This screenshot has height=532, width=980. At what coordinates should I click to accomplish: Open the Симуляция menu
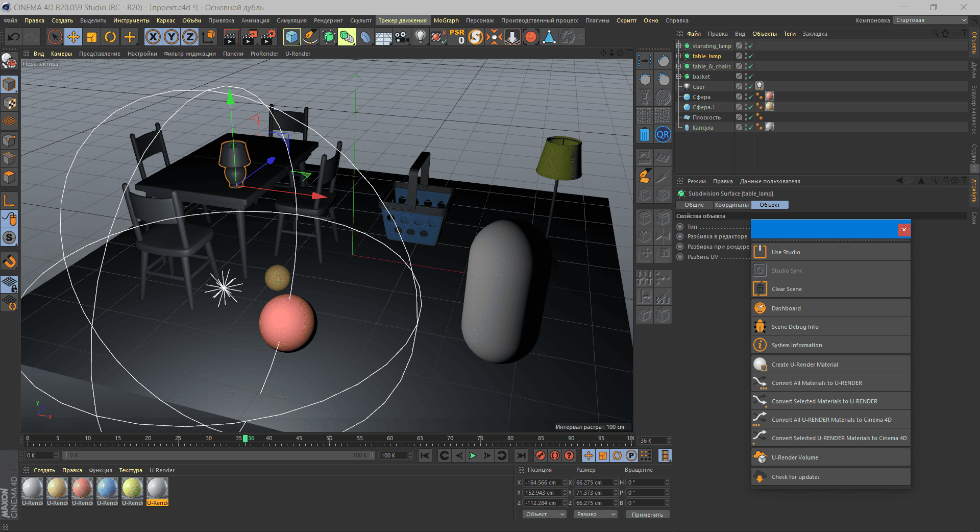291,20
